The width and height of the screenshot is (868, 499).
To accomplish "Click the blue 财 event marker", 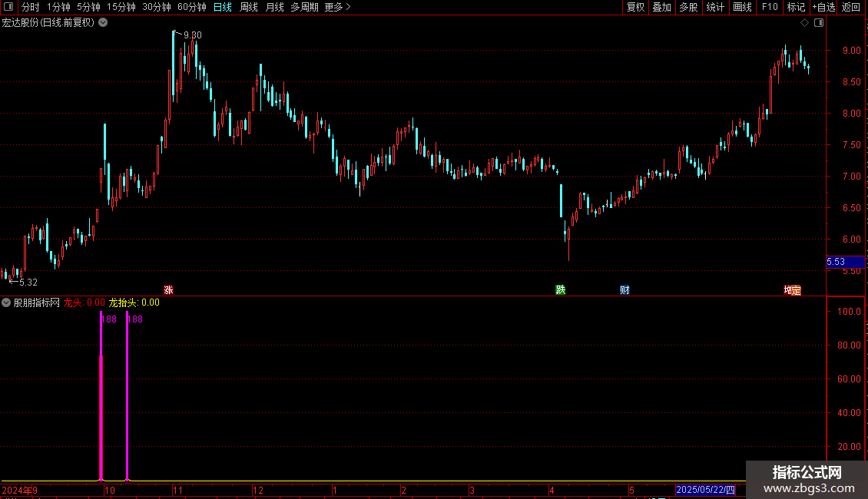I will click(624, 290).
